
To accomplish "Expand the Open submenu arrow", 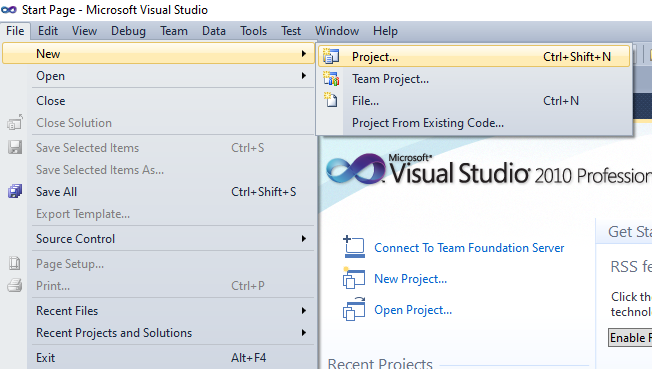I will (304, 76).
